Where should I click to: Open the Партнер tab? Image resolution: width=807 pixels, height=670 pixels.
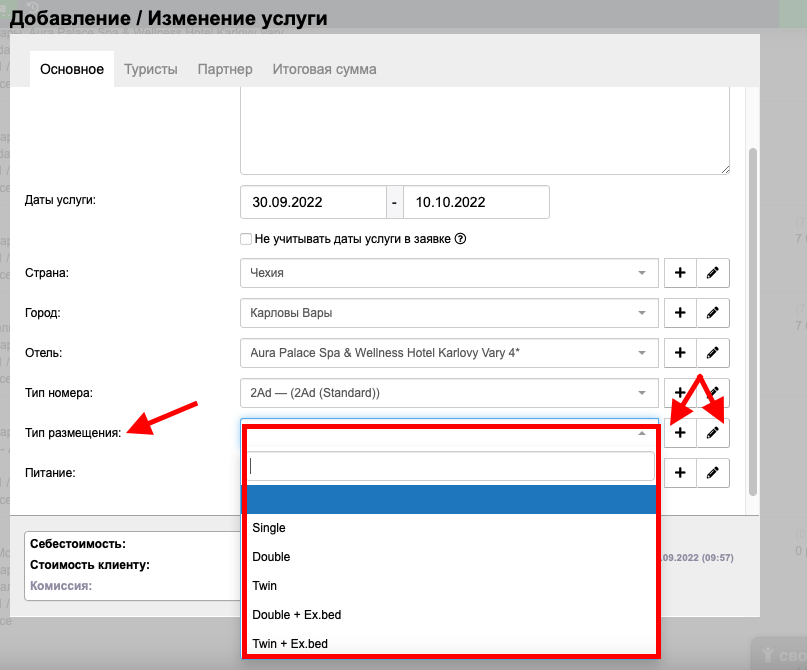tap(225, 69)
